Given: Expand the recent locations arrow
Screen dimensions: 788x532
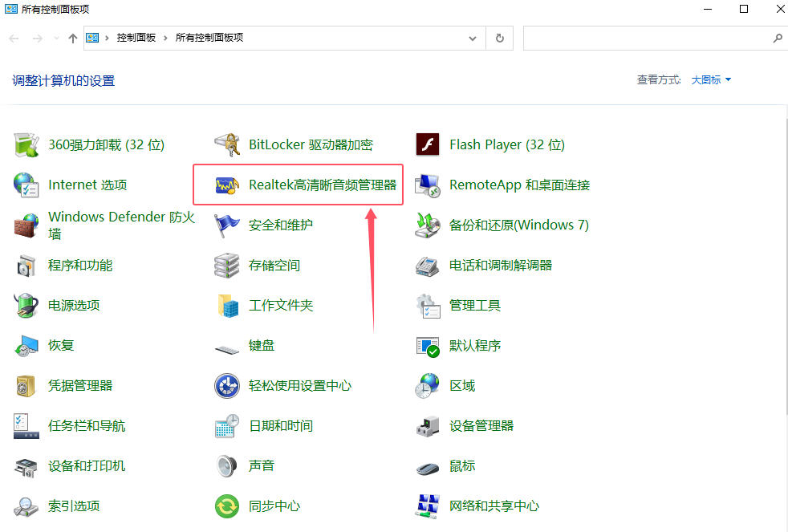Looking at the screenshot, I should [x=56, y=39].
